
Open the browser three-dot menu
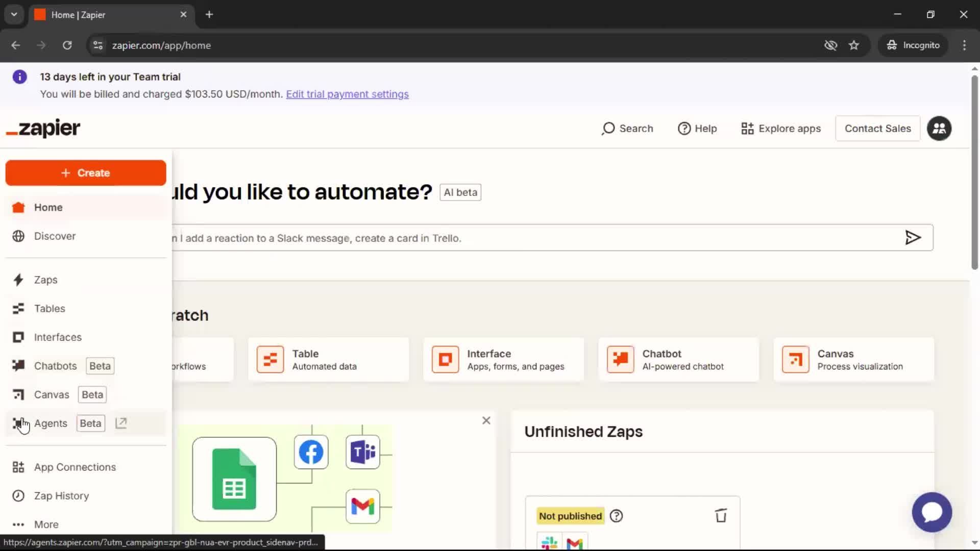[964, 45]
